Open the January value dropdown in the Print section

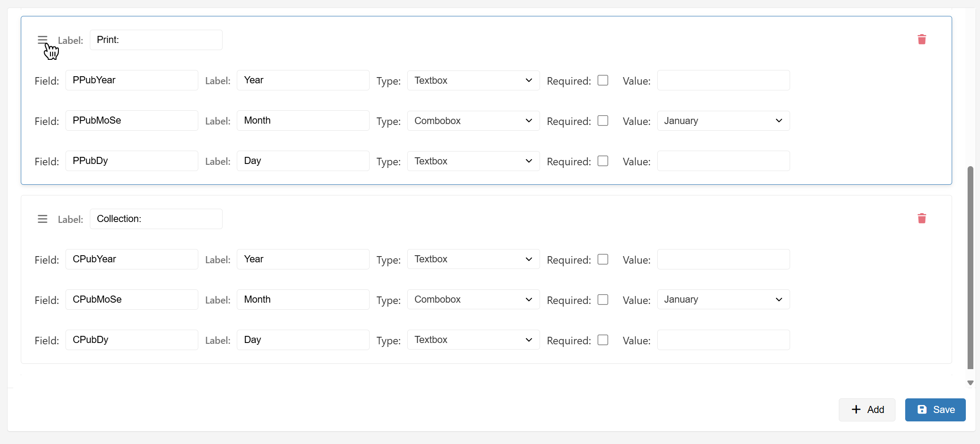click(722, 121)
